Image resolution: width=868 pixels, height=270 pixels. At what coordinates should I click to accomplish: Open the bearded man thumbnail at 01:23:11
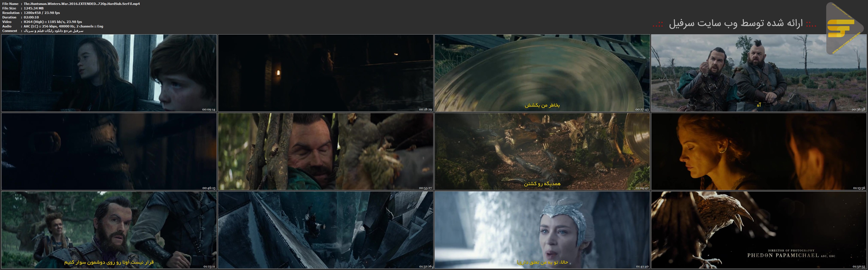point(109,230)
